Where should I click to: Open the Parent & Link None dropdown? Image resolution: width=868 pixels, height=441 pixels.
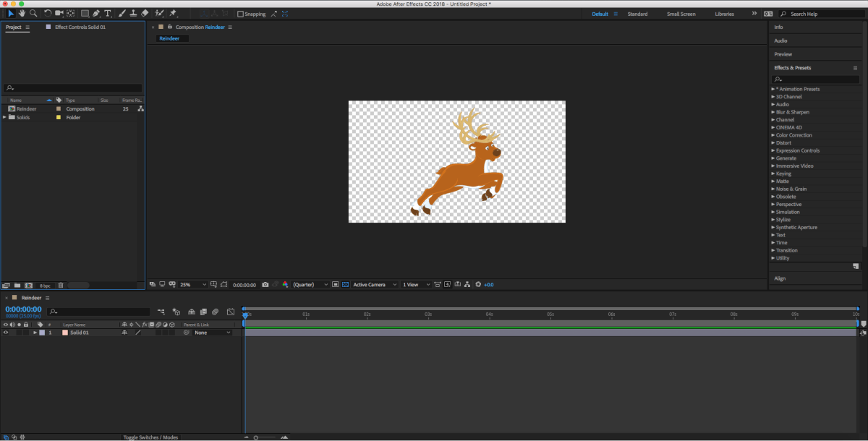pyautogui.click(x=212, y=333)
